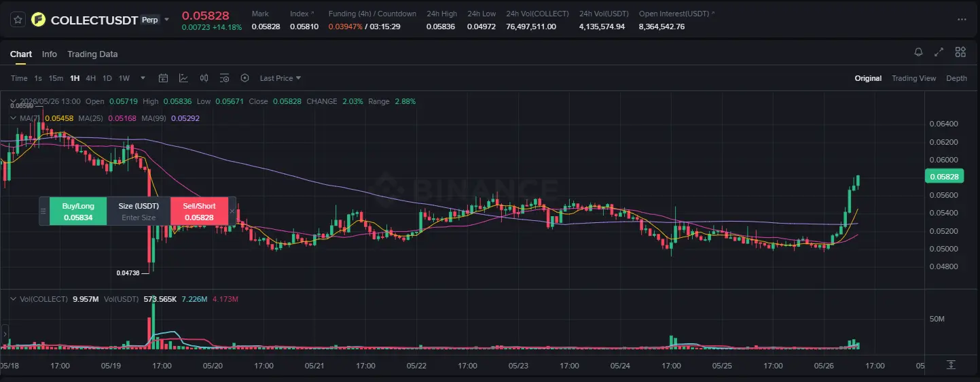
Task: Open the COLLECTUSDT pair selector dropdown arrow
Action: 167,20
